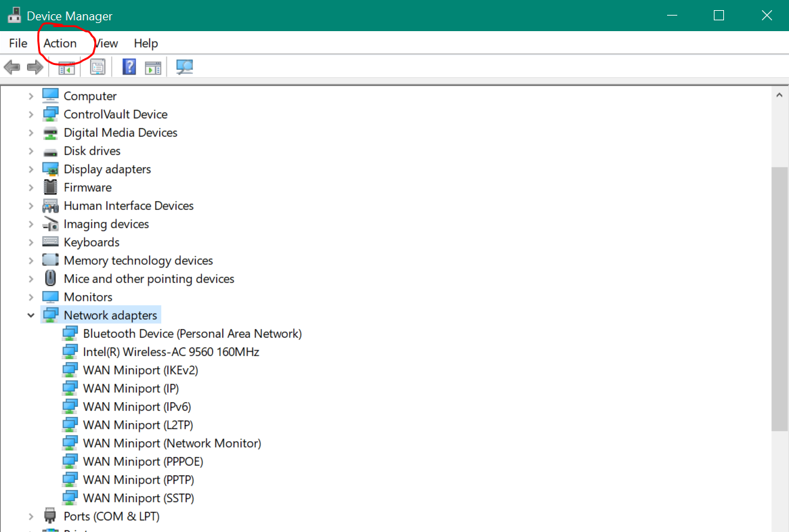Image resolution: width=789 pixels, height=532 pixels.
Task: Click the Scan for hardware changes icon
Action: tap(184, 66)
